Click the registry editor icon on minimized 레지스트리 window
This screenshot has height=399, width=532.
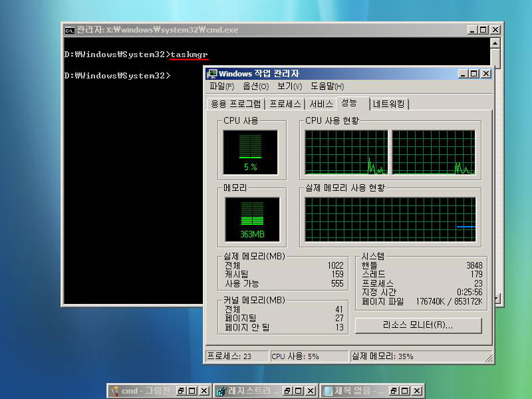[x=221, y=391]
